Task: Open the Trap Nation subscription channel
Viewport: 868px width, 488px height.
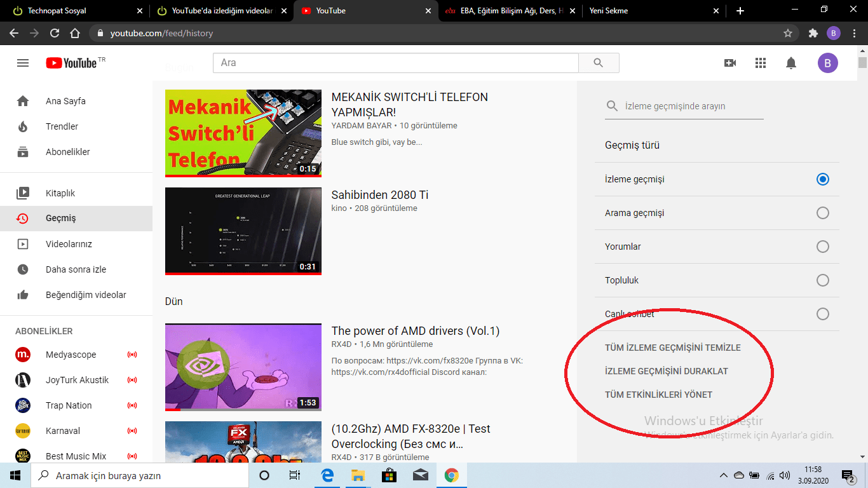Action: (76, 405)
